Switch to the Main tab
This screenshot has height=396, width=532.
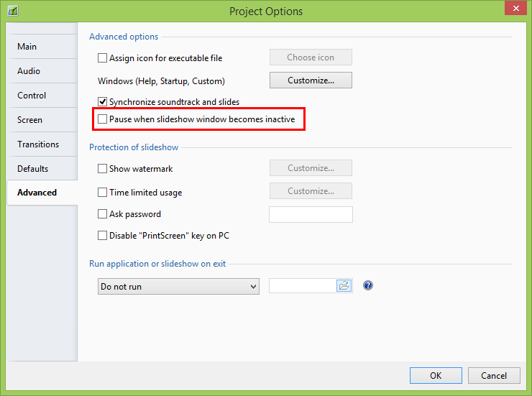coord(27,47)
